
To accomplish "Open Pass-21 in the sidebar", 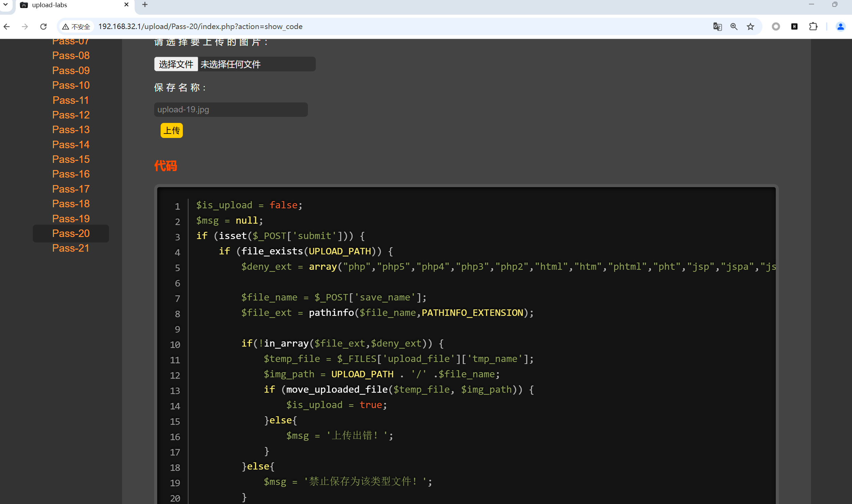I will pos(71,248).
